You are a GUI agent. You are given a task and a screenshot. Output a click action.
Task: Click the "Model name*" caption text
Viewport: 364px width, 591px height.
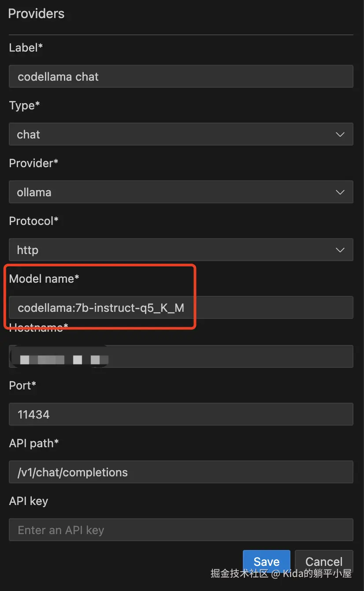click(44, 279)
